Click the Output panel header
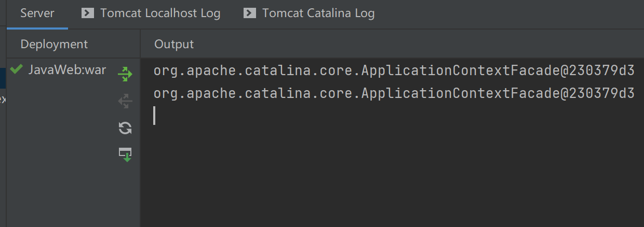The height and width of the screenshot is (227, 644). [174, 44]
